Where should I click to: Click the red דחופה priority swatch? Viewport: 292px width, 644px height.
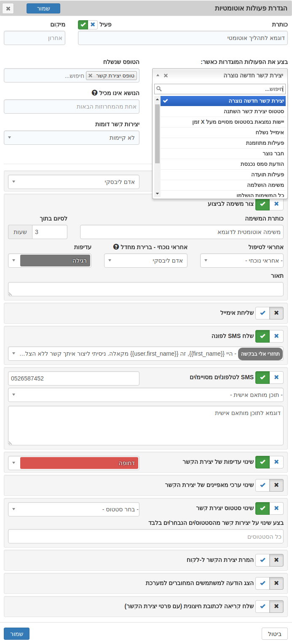click(x=79, y=463)
